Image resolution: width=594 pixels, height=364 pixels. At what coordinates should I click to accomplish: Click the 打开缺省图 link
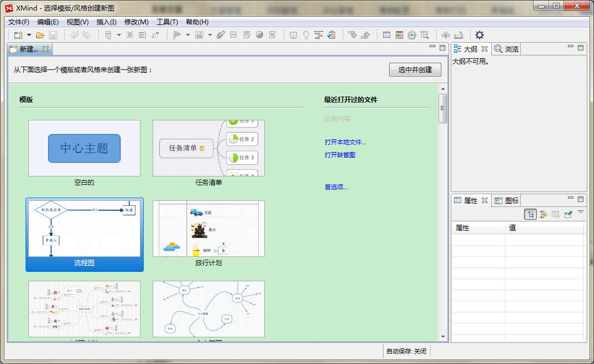(x=340, y=155)
